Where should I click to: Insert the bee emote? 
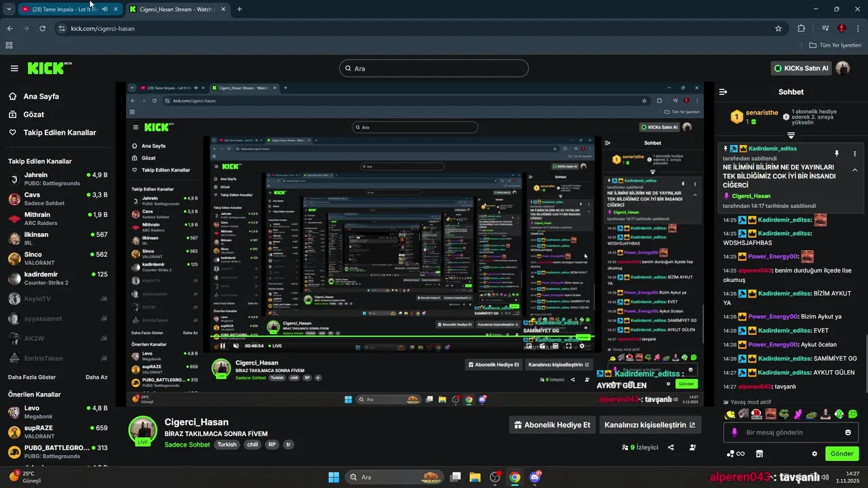tap(730, 414)
